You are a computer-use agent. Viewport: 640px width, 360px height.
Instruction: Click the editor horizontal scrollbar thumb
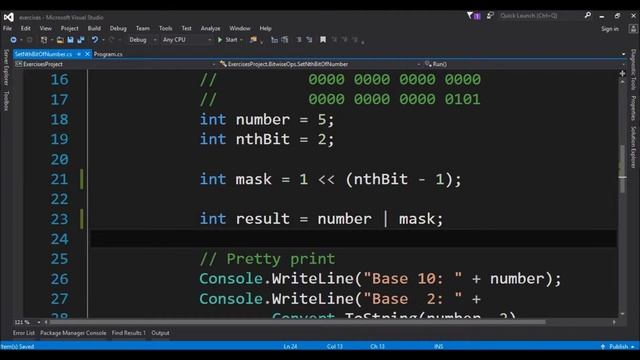pyautogui.click(x=297, y=322)
